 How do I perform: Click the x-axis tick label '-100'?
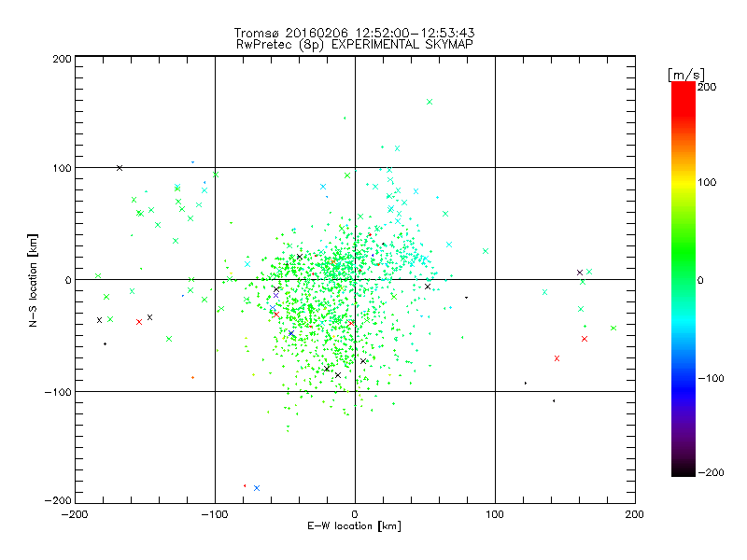[215, 514]
